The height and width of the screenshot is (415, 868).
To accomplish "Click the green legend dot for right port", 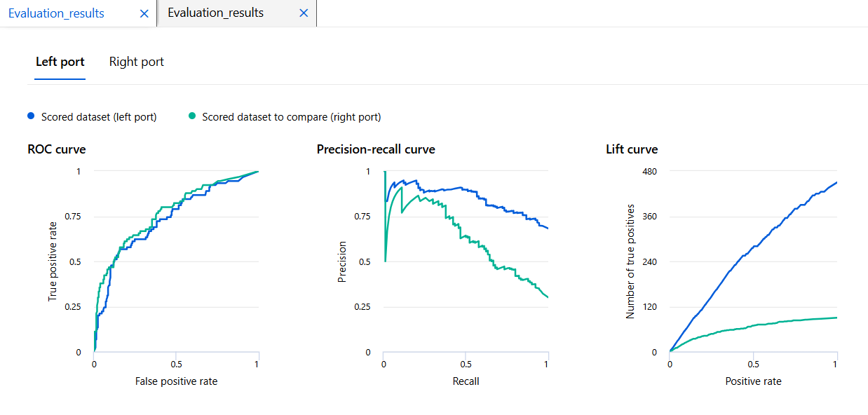I will (191, 116).
